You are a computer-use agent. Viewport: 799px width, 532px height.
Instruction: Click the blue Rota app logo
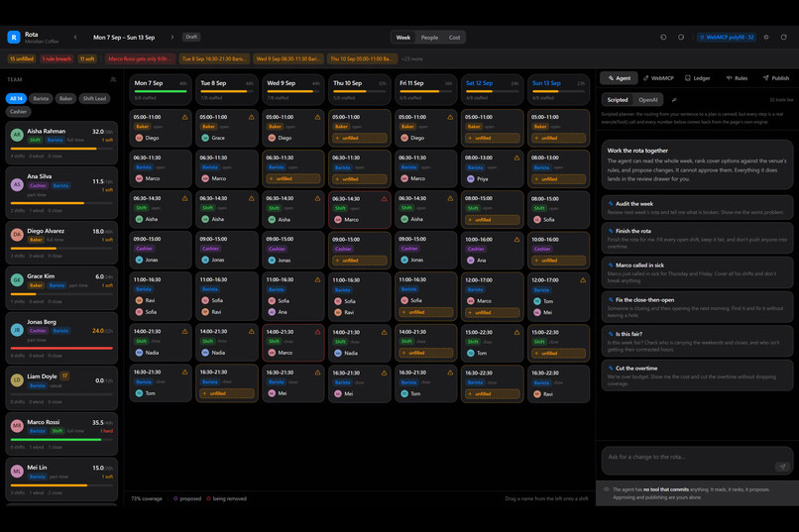click(14, 38)
